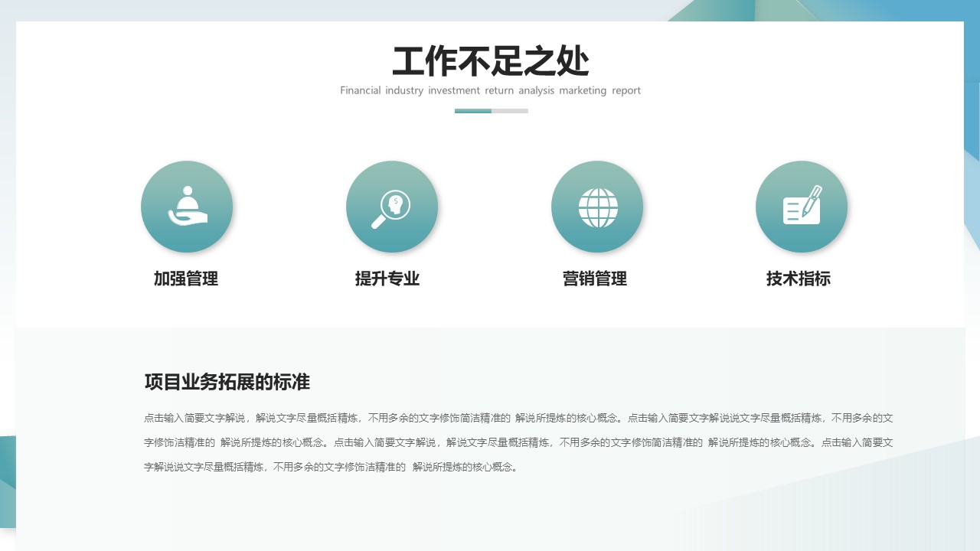
Task: Click the last line of body paragraph
Action: [332, 467]
